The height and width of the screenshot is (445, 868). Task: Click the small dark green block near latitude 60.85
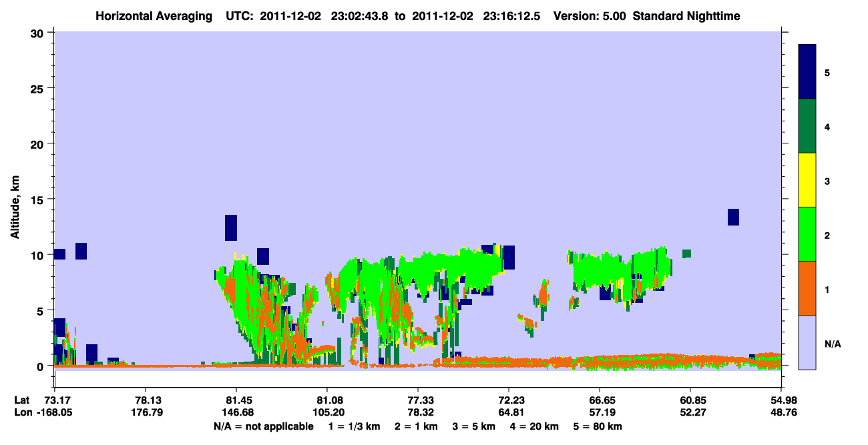click(x=686, y=254)
